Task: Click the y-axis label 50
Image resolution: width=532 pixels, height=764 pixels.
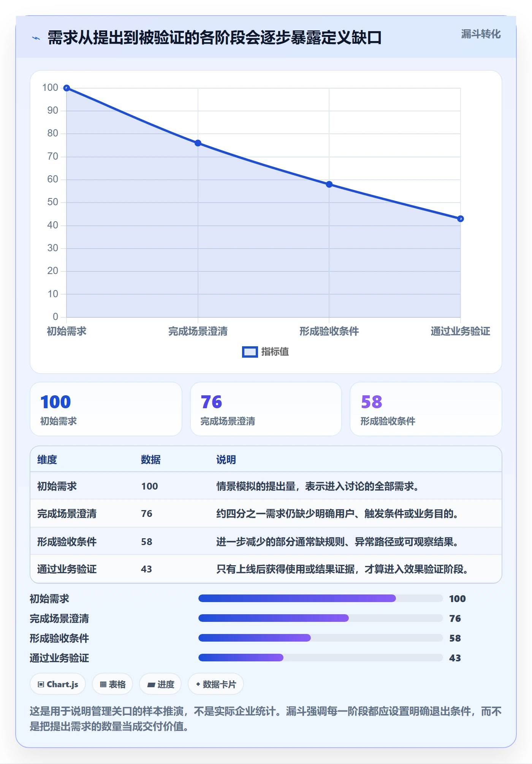Action: point(53,202)
